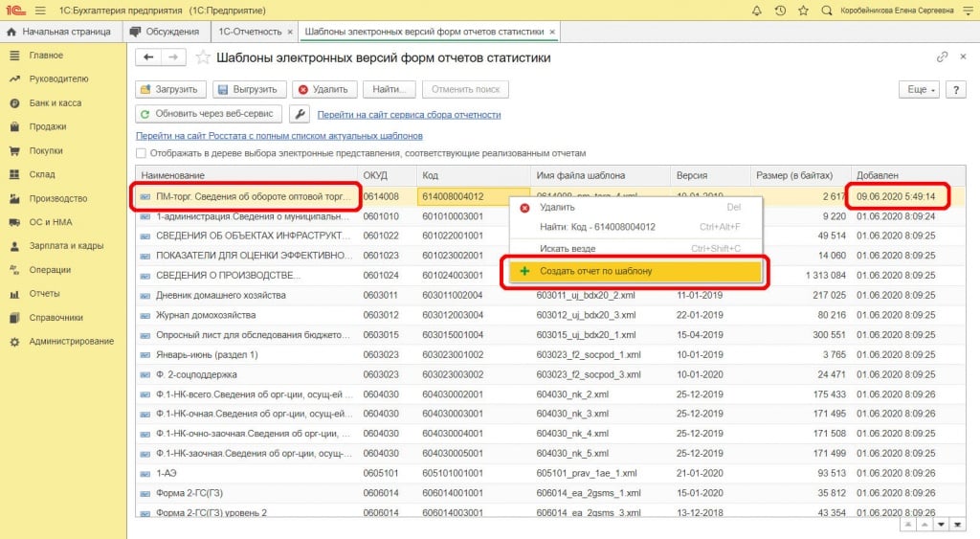Enable display of electronic representations checkbox

click(142, 153)
